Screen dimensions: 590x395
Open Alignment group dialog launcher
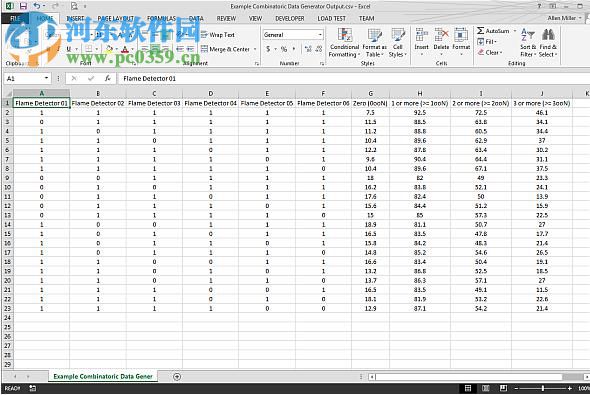[x=257, y=64]
